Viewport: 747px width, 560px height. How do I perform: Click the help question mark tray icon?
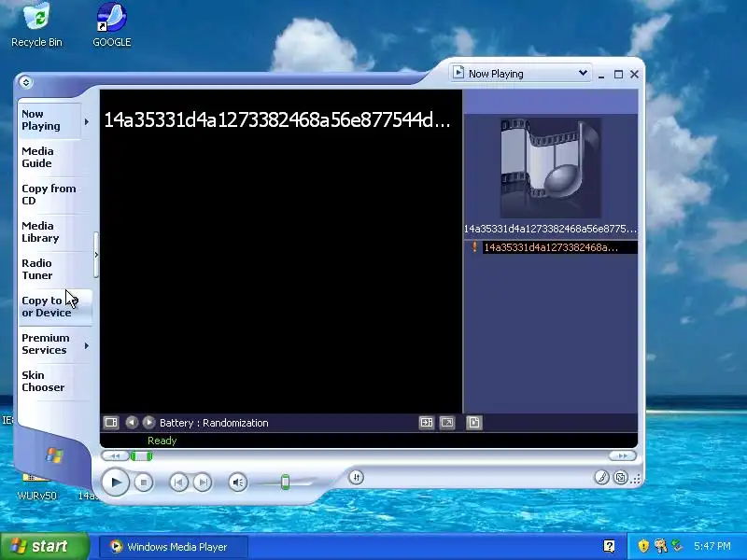(609, 546)
